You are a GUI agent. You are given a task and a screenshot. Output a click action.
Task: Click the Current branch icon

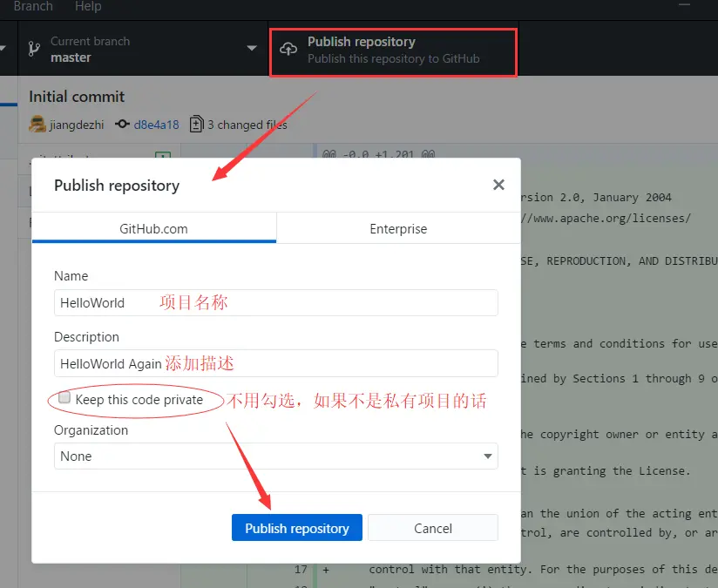(34, 49)
